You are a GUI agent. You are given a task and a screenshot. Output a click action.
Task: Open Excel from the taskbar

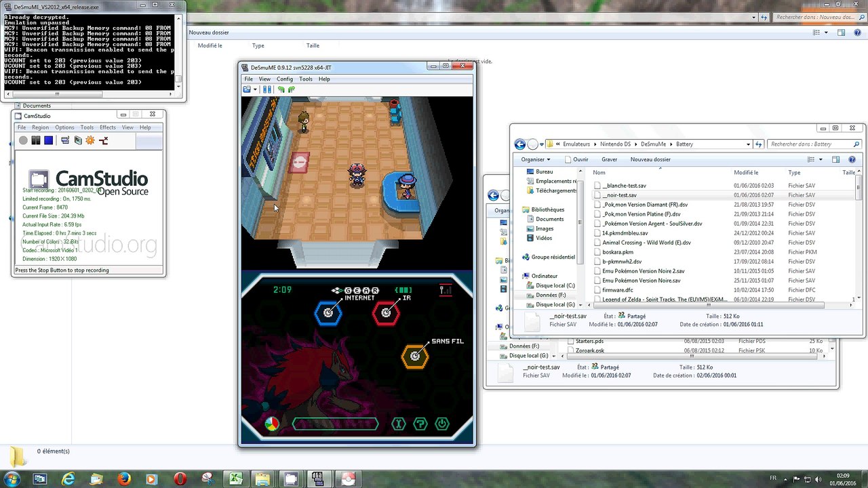(x=235, y=479)
